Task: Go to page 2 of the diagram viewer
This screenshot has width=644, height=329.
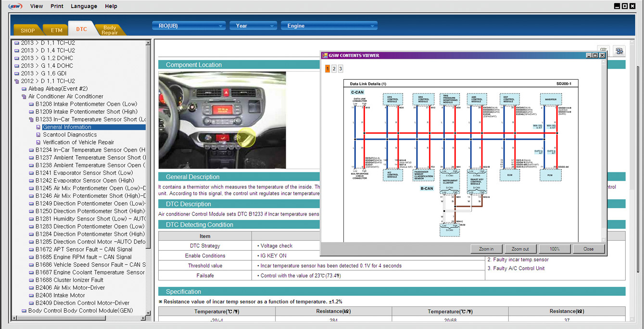Action: pos(334,69)
